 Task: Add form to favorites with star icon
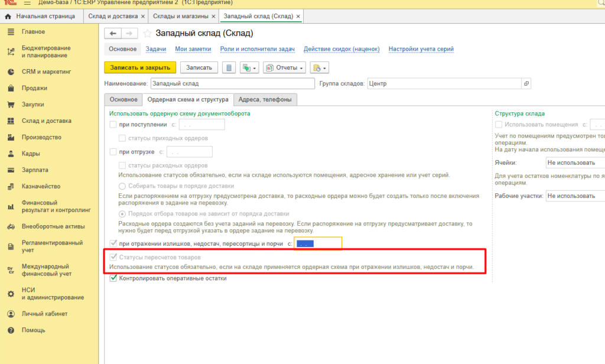(x=147, y=34)
